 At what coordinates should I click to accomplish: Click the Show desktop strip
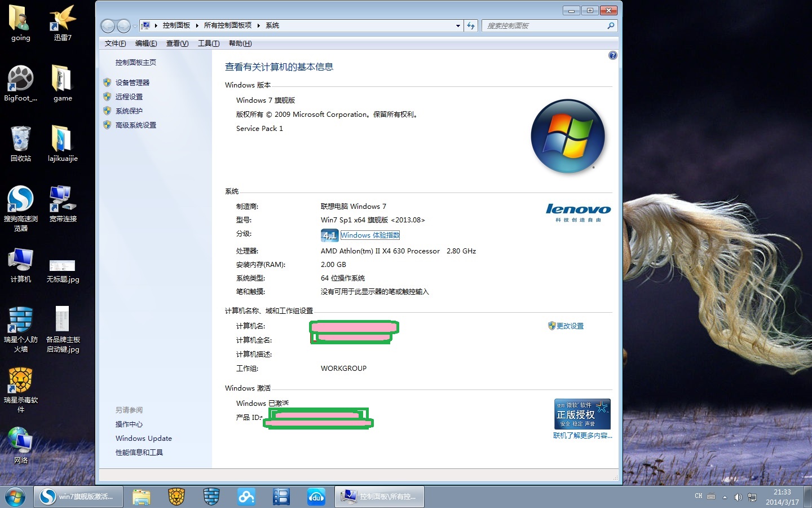[808, 497]
